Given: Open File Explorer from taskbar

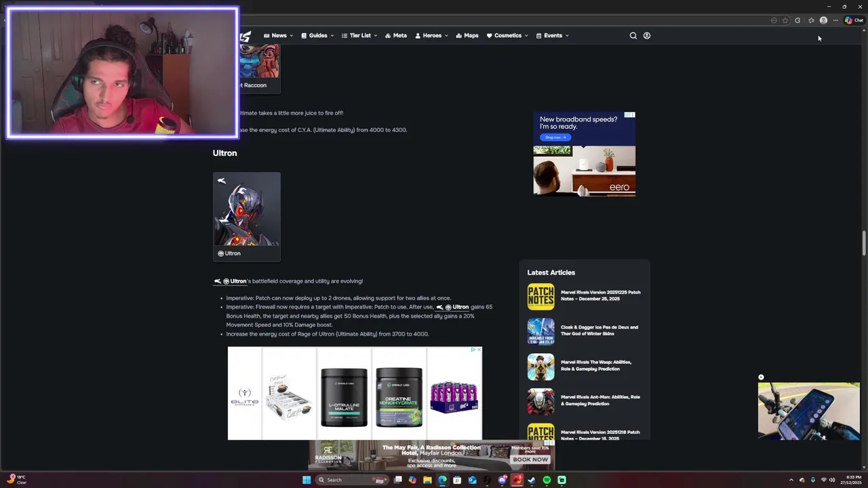Looking at the screenshot, I should coord(427,480).
